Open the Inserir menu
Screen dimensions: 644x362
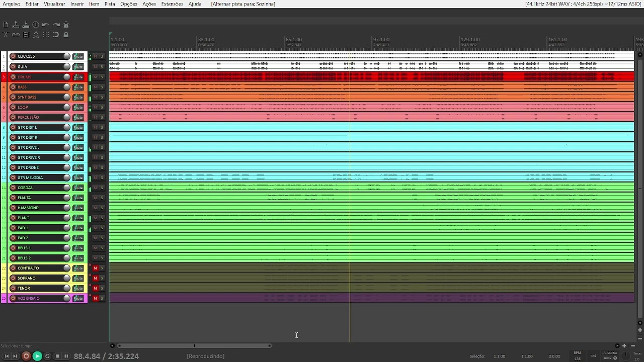77,4
